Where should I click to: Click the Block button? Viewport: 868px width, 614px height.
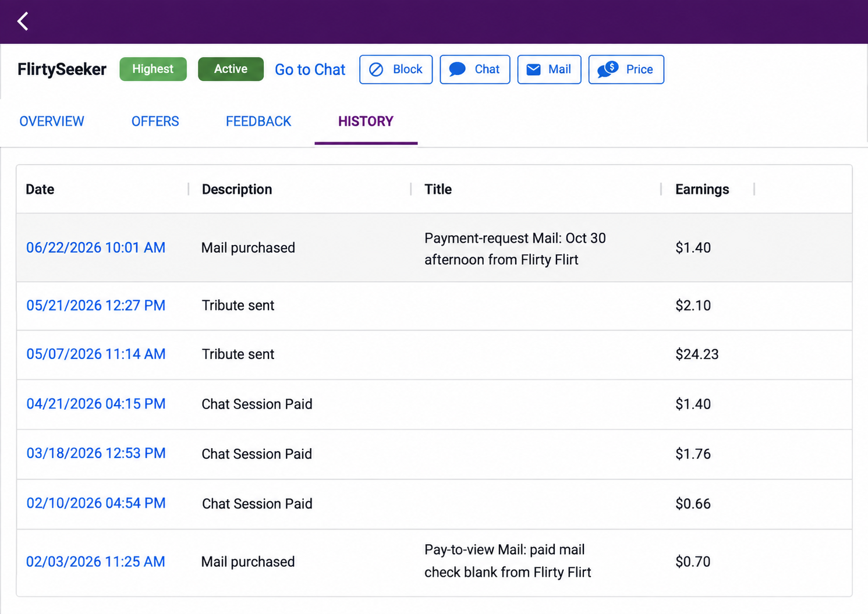pos(396,69)
